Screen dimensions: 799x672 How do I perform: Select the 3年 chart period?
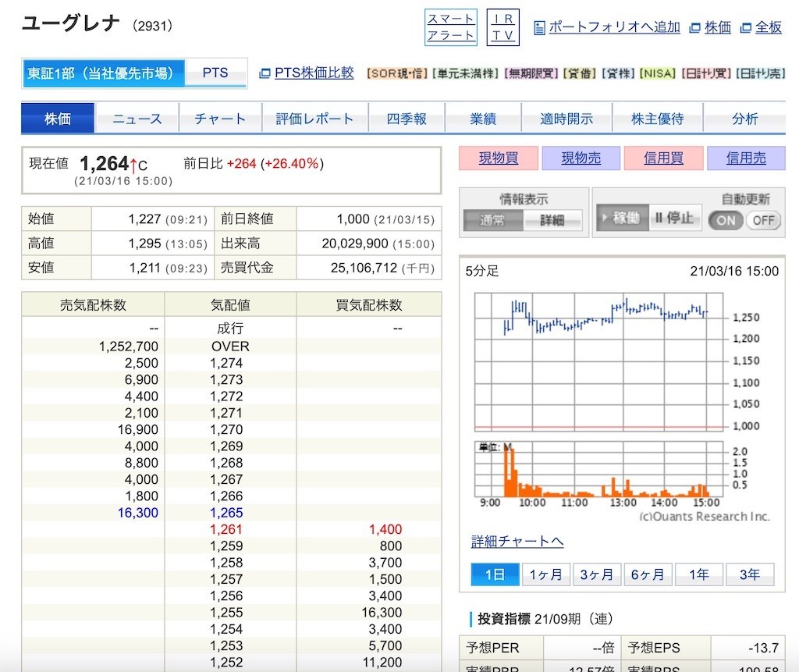750,574
